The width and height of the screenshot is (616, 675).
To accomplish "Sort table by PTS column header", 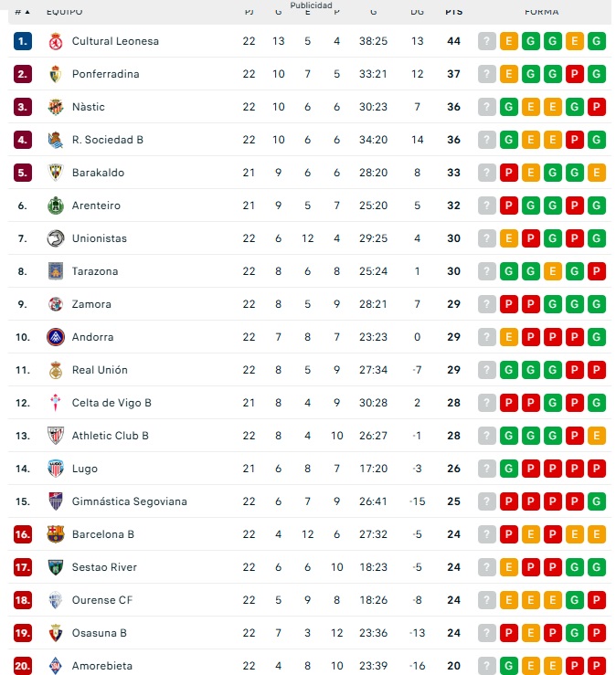I will click(453, 12).
